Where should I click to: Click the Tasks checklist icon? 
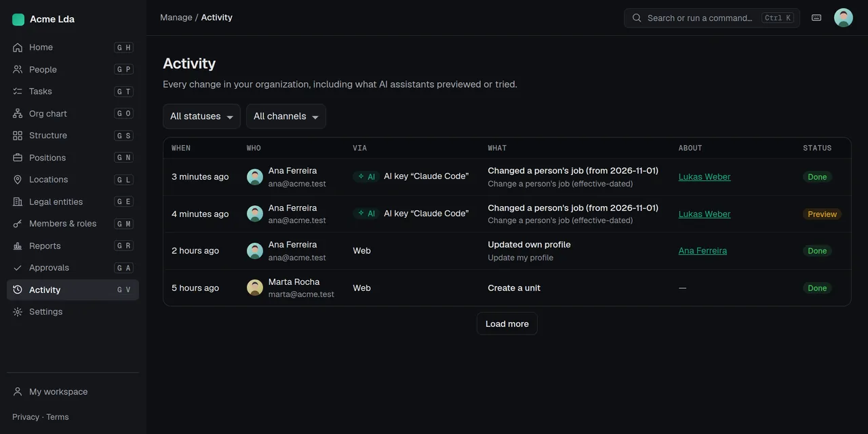(x=18, y=92)
